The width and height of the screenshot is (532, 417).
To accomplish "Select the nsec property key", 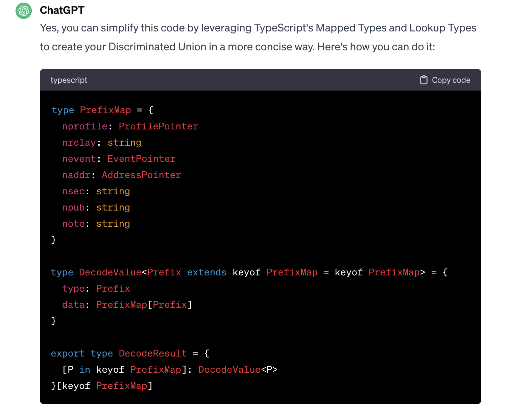I will pos(73,191).
